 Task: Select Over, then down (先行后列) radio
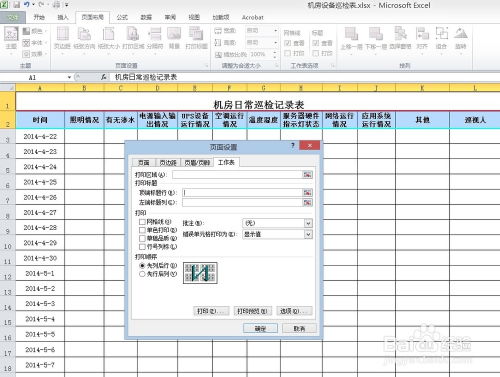pos(142,274)
